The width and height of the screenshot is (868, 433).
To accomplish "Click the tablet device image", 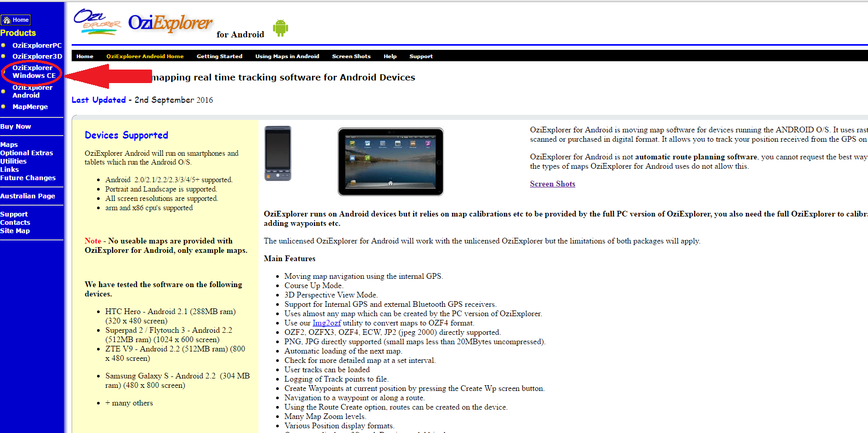I will tap(390, 161).
